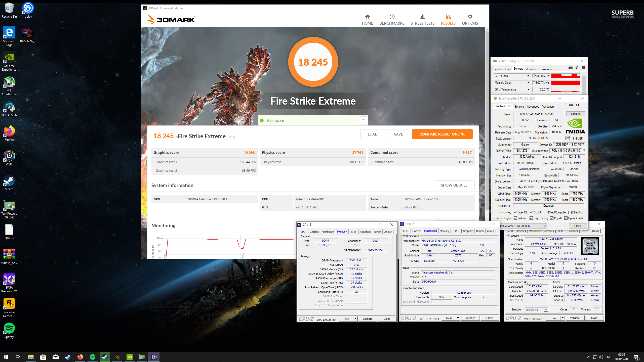
Task: Open File Explorer from the taskbar
Action: (x=31, y=357)
